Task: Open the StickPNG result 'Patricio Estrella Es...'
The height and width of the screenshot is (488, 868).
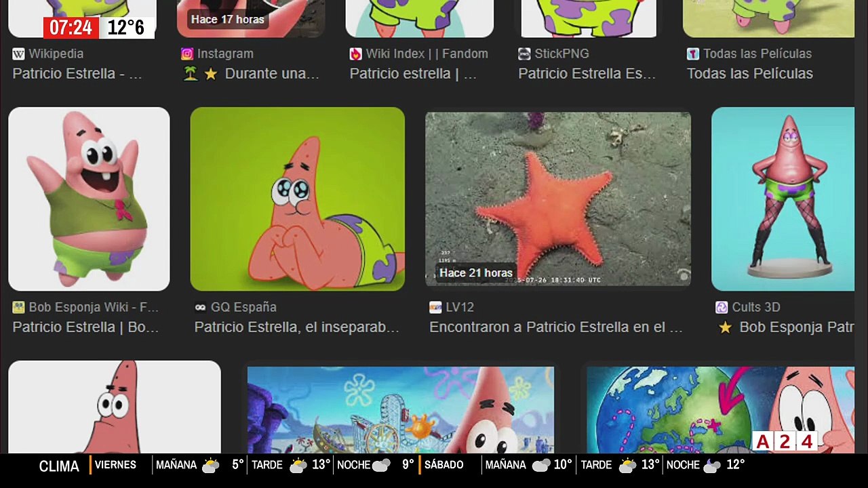Action: coord(587,73)
